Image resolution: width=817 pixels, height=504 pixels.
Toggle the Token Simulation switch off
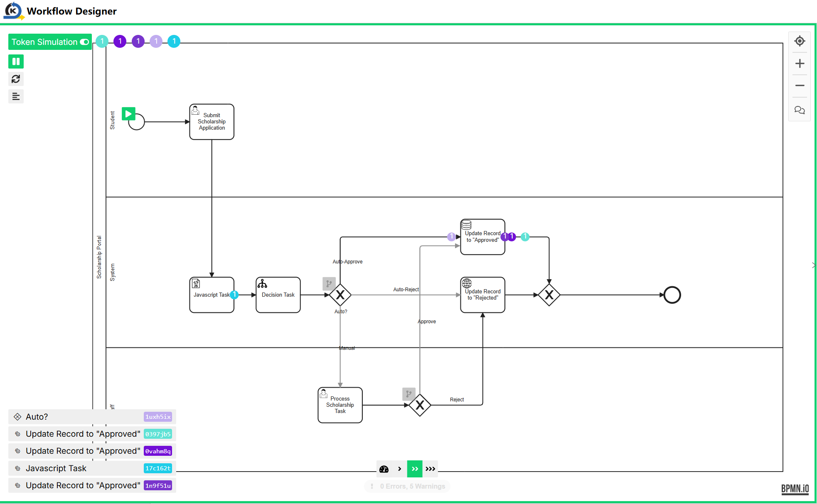50,42
